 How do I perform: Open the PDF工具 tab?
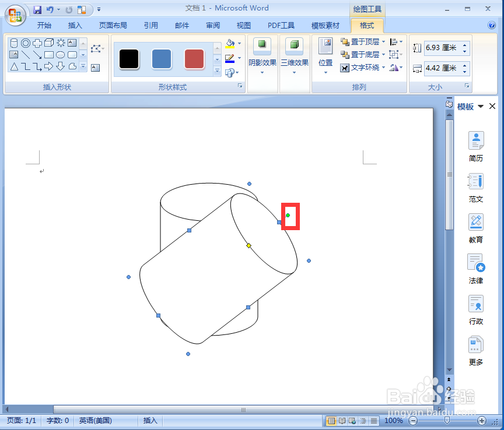[281, 26]
